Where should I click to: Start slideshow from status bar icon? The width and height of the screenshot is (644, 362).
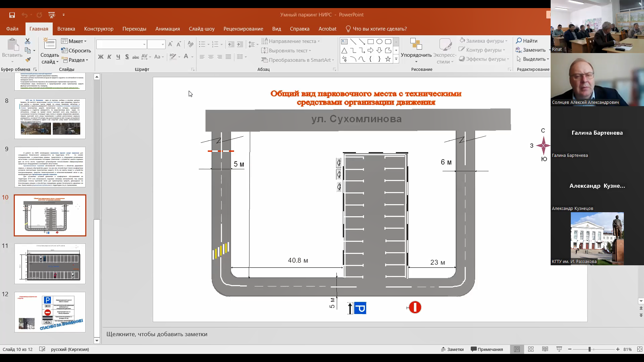[559, 349]
